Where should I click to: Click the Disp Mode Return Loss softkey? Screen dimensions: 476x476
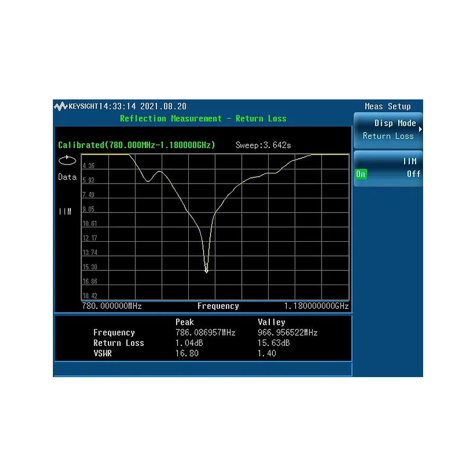(x=388, y=130)
